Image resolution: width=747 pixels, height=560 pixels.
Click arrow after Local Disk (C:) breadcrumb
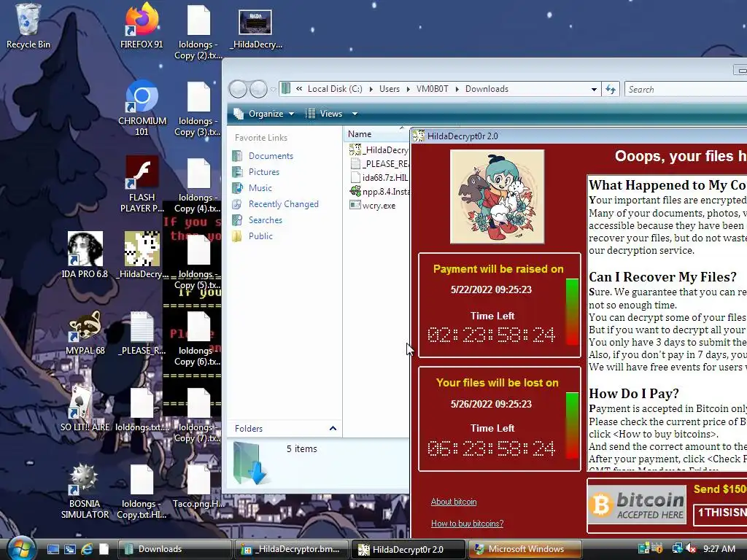(371, 89)
